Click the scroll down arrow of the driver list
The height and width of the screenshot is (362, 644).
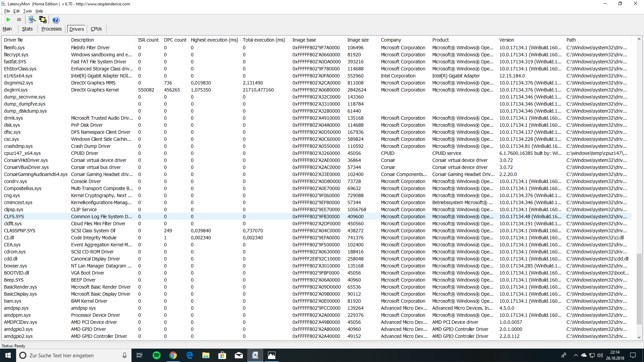pyautogui.click(x=639, y=337)
